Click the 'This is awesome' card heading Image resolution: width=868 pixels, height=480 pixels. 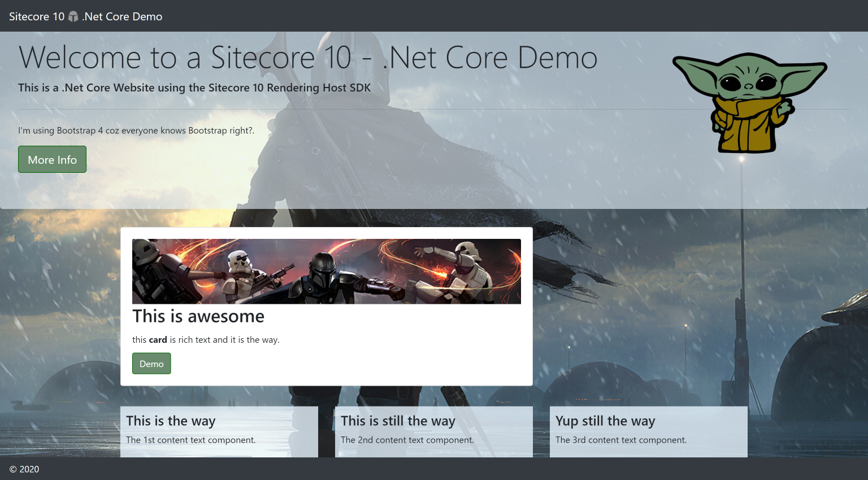198,316
